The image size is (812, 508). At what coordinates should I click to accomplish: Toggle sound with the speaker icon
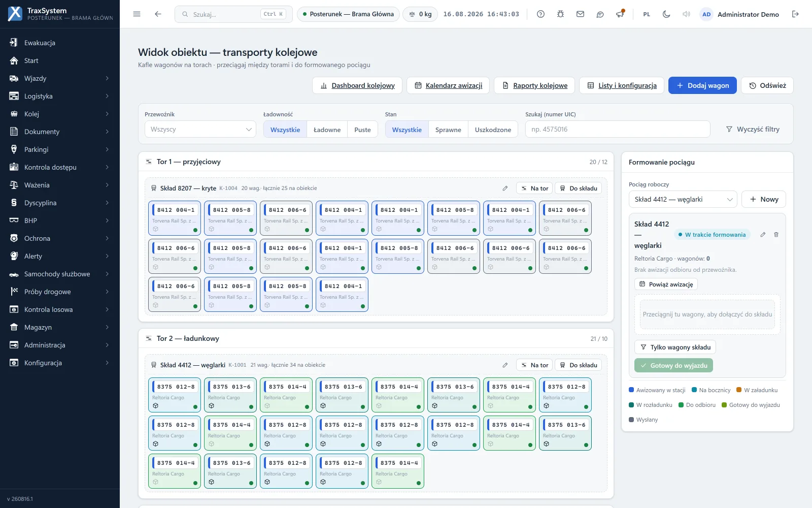pyautogui.click(x=686, y=14)
